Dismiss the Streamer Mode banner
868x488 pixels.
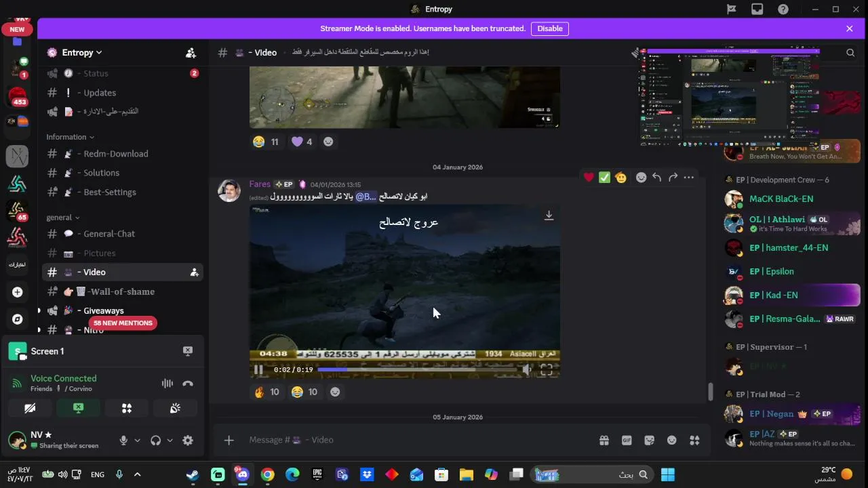[x=849, y=28]
